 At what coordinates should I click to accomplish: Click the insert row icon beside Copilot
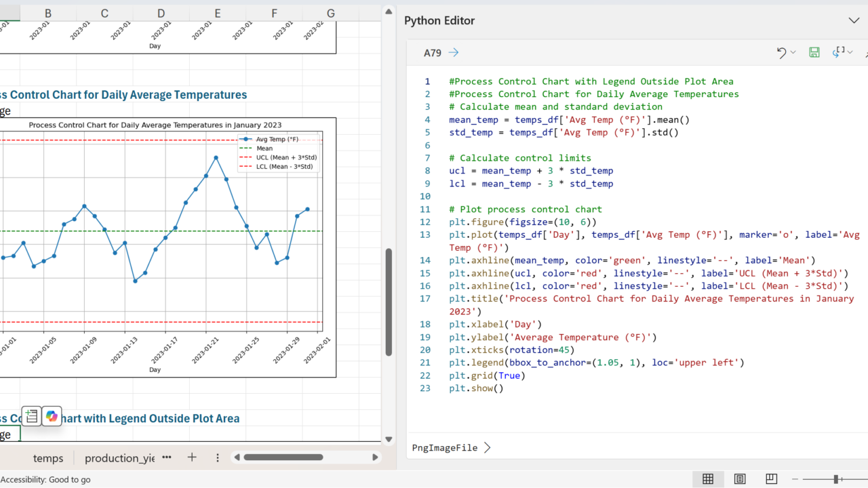click(x=31, y=416)
